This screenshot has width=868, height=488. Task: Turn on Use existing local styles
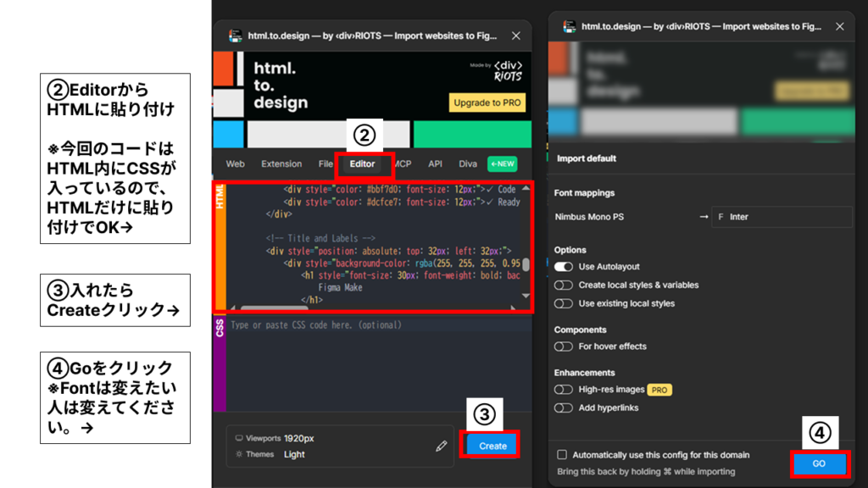564,303
